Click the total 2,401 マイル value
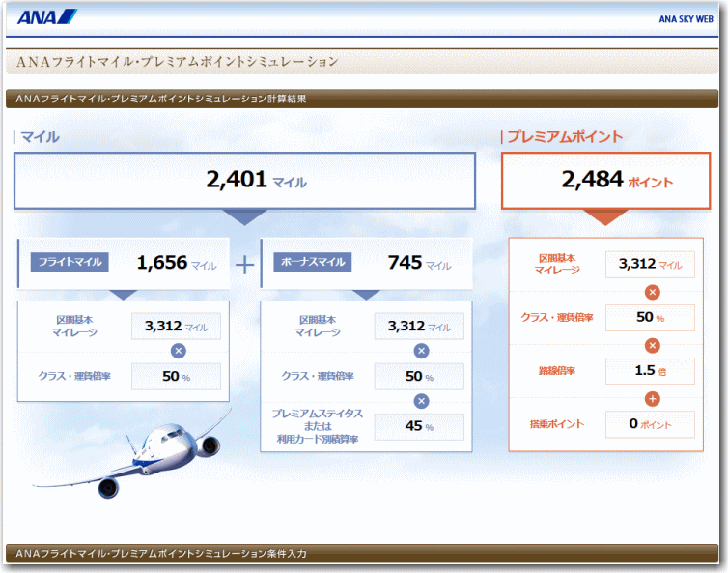This screenshot has width=728, height=573. tap(256, 180)
